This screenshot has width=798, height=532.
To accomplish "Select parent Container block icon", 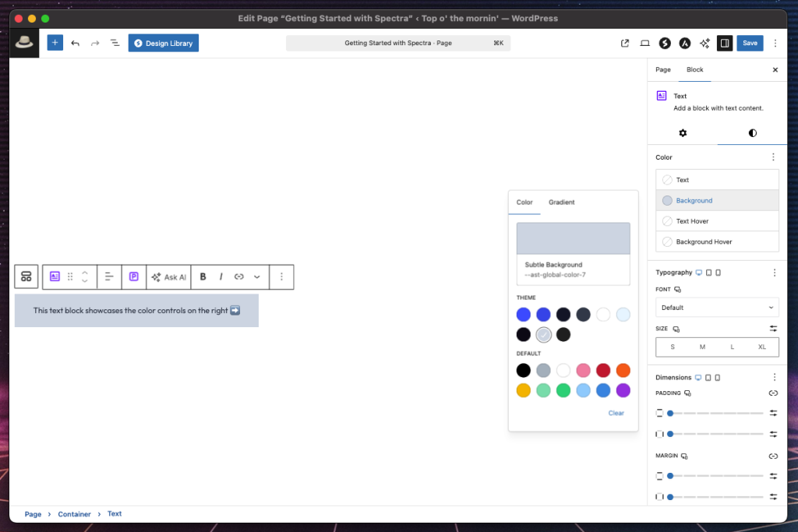I will click(x=26, y=277).
